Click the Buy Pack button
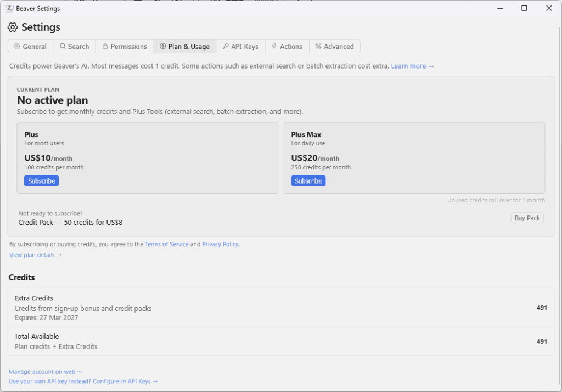This screenshot has height=392, width=562. click(x=527, y=218)
